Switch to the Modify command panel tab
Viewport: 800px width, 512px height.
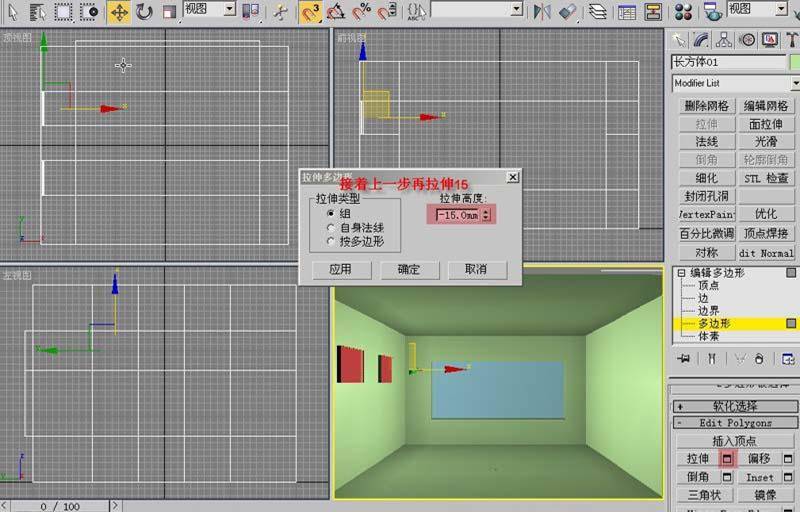(702, 40)
